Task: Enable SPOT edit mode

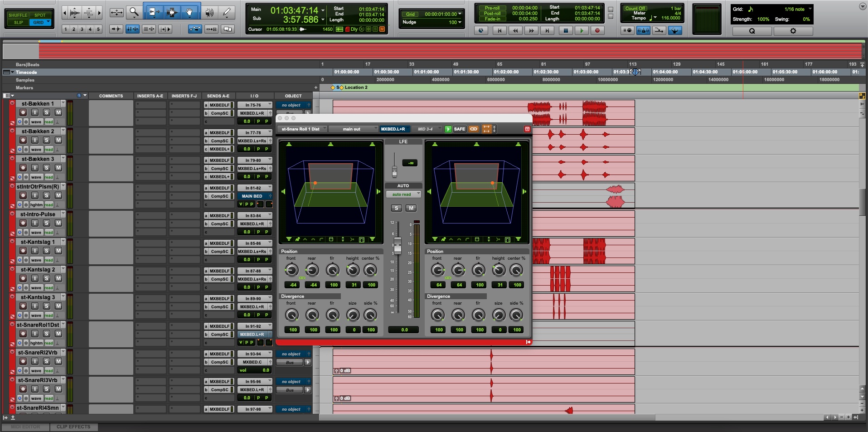Action: click(40, 15)
